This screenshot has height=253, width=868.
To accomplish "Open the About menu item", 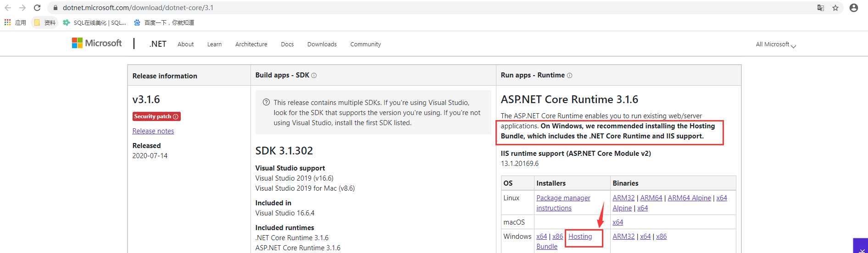I will (x=186, y=44).
